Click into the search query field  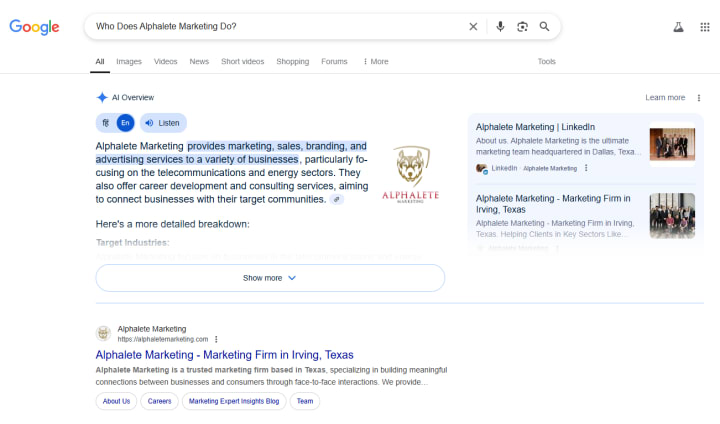pyautogui.click(x=276, y=26)
